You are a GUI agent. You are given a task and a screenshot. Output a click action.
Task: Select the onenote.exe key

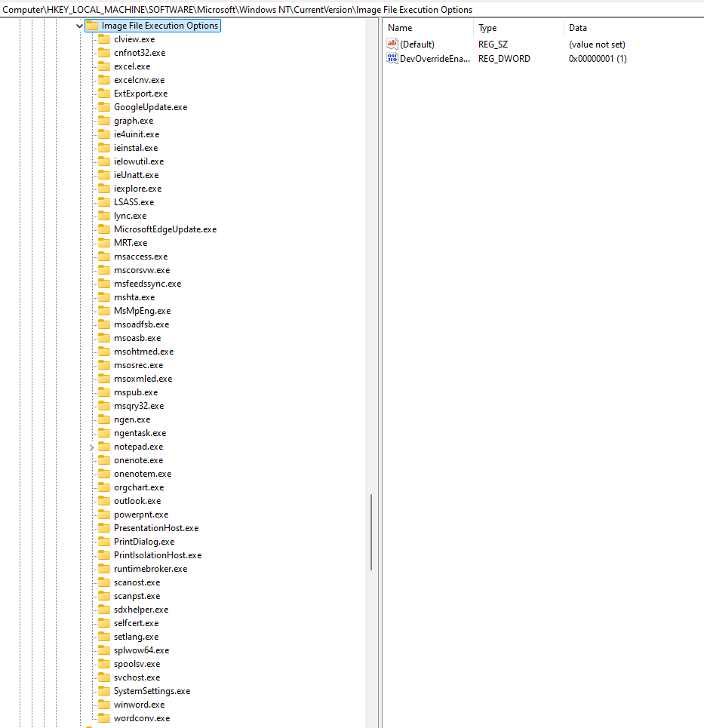tap(138, 460)
